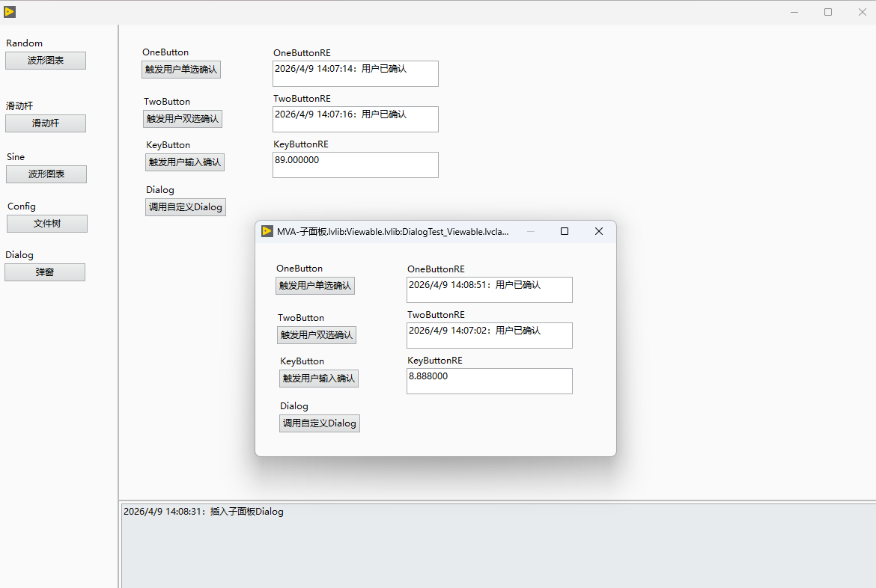
Task: Open the Sine 波形图表 panel
Action: tap(46, 174)
